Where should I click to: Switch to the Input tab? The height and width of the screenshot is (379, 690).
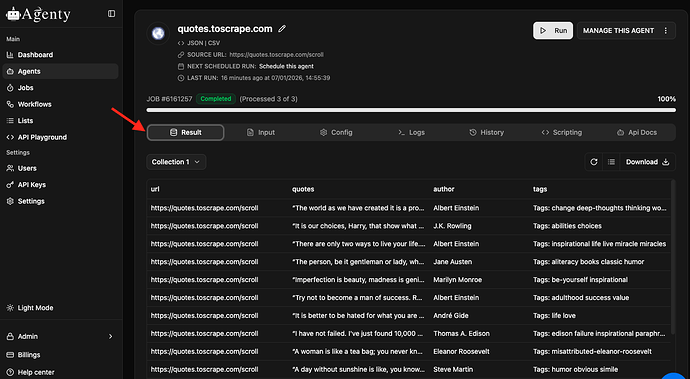[261, 132]
